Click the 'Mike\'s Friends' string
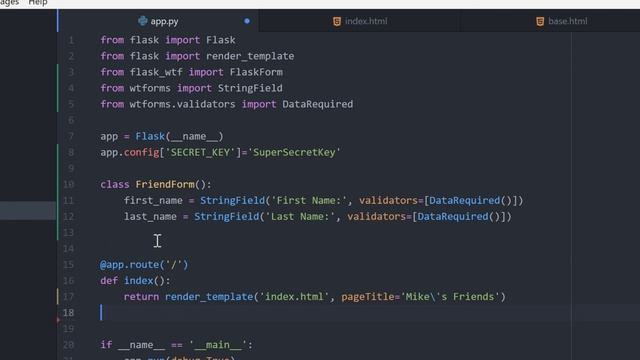The height and width of the screenshot is (360, 640). (450, 297)
